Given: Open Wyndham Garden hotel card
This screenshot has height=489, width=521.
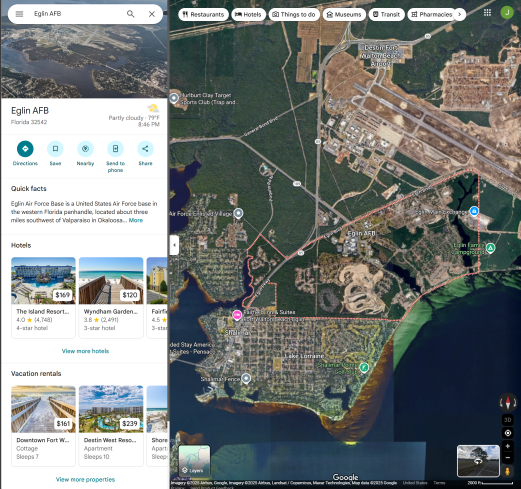Looking at the screenshot, I should click(x=111, y=297).
